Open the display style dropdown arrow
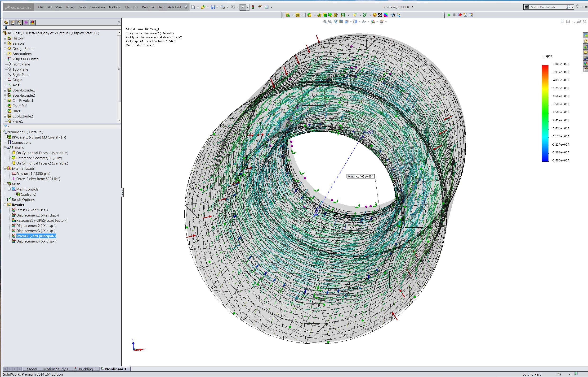Viewport: 588px width, 377px height. 360,22
